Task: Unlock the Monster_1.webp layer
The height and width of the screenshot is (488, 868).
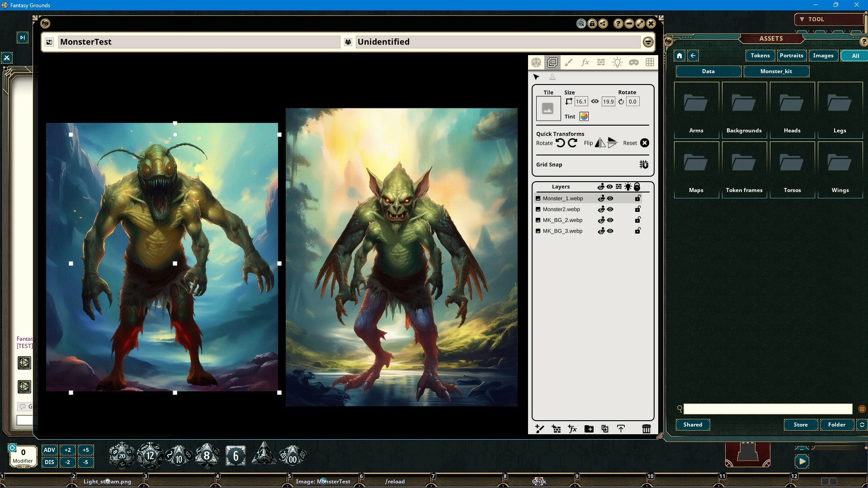Action: point(637,198)
